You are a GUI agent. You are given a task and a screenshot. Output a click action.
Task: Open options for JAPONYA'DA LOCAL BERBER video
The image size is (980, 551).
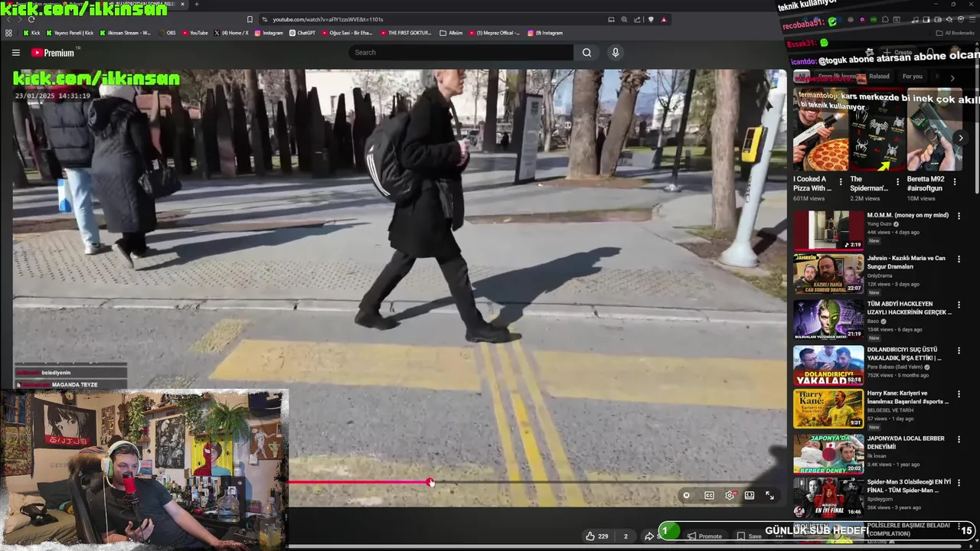pos(959,439)
